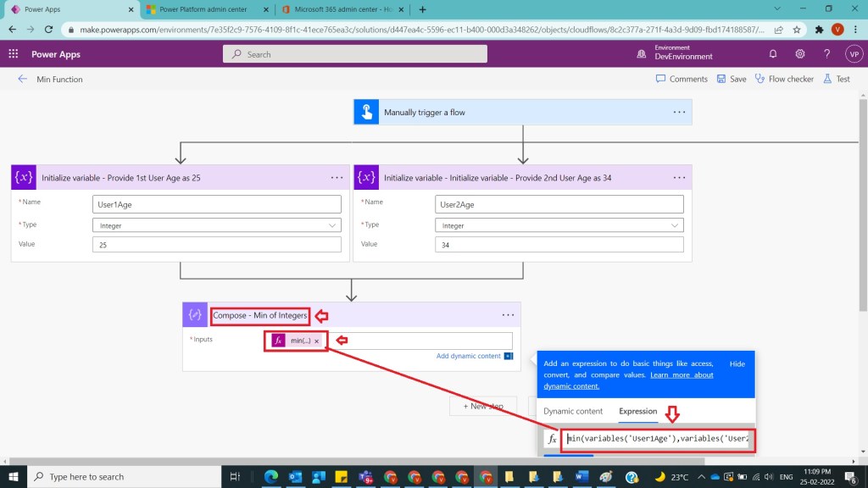Viewport: 868px width, 488px height.
Task: Hide the expression helper panel
Action: coord(737,363)
